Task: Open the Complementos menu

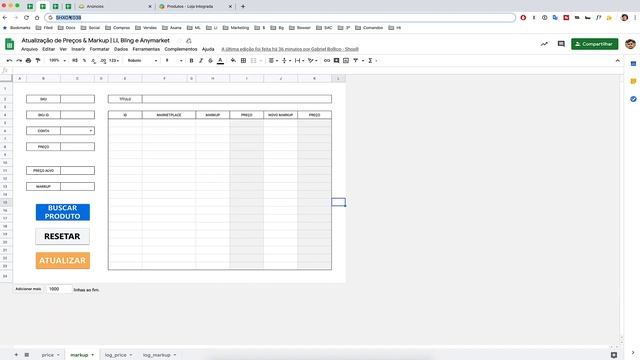Action: 181,49
